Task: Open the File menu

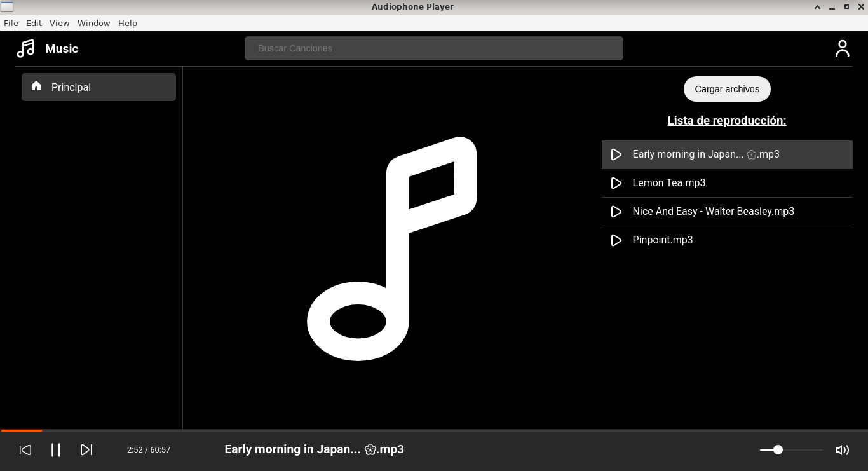Action: pyautogui.click(x=11, y=23)
